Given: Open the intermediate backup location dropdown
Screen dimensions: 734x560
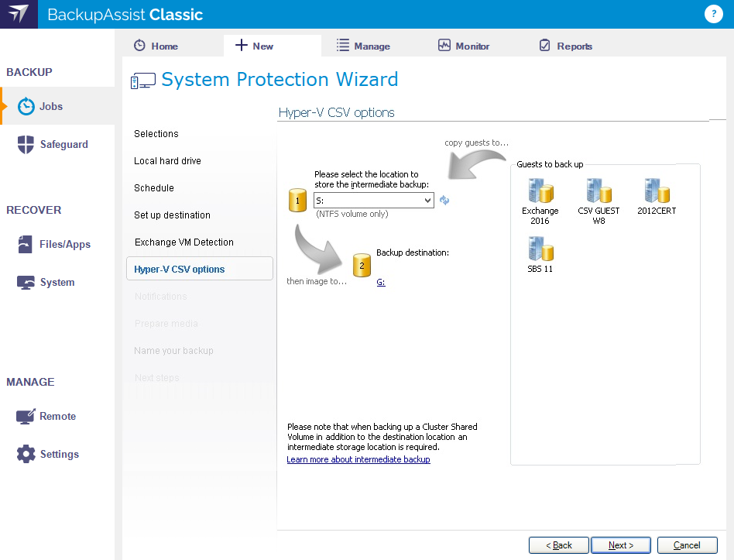Looking at the screenshot, I should click(373, 201).
